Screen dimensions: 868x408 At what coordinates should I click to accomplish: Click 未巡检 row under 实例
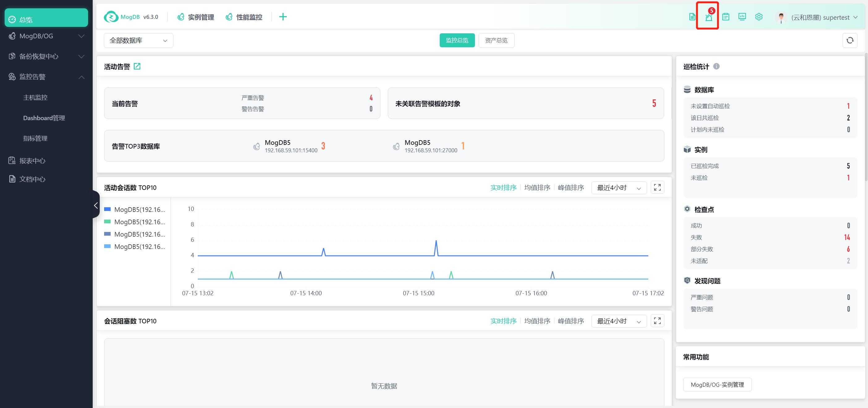(770, 178)
